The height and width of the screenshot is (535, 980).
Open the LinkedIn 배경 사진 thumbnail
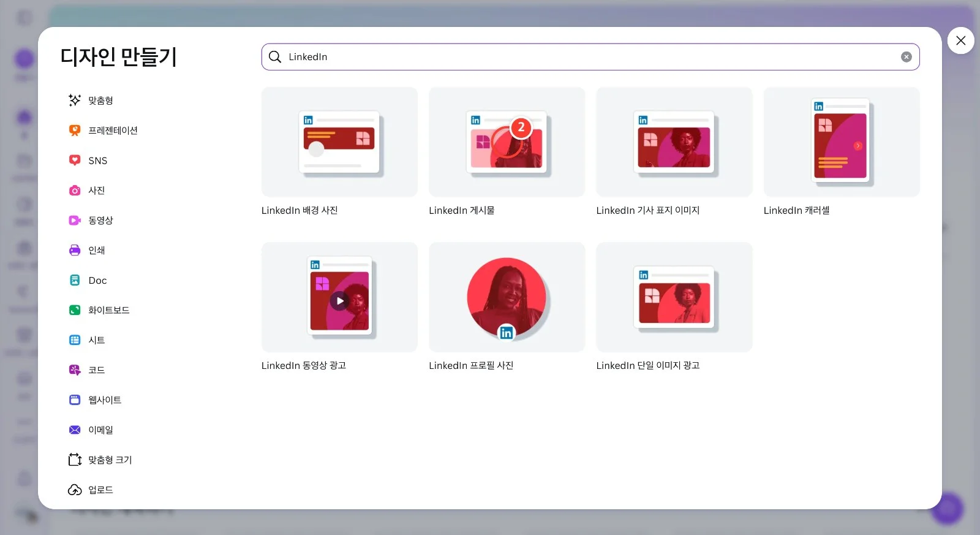(x=339, y=142)
